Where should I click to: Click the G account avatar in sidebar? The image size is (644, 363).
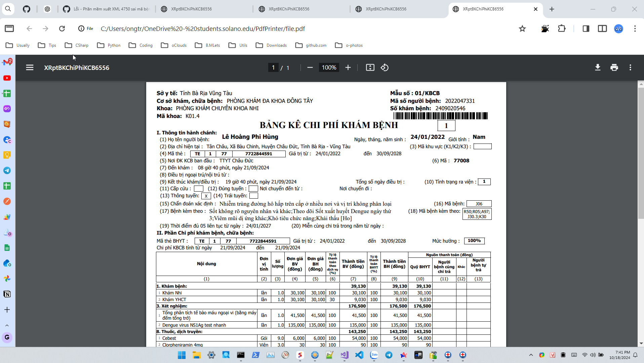[7, 337]
